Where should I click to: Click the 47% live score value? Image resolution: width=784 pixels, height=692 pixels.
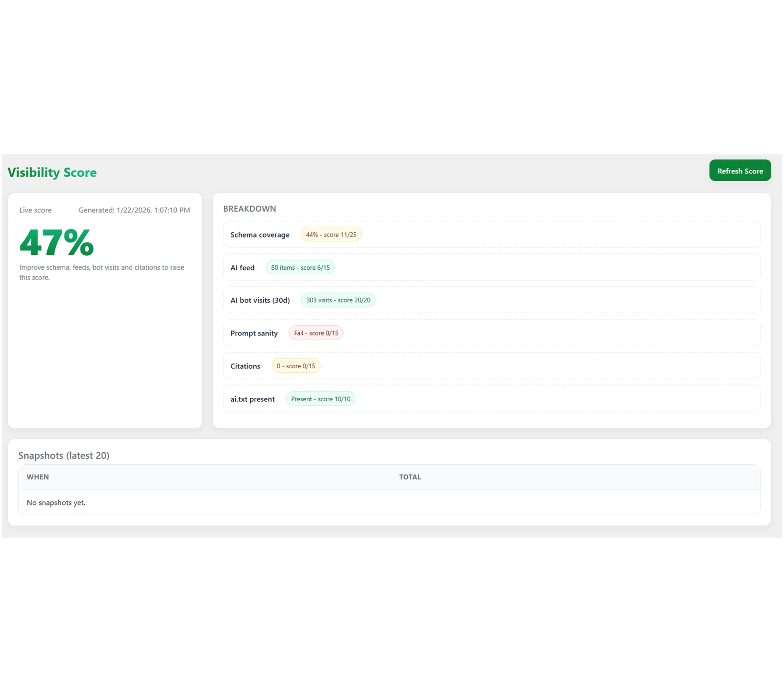(x=56, y=242)
